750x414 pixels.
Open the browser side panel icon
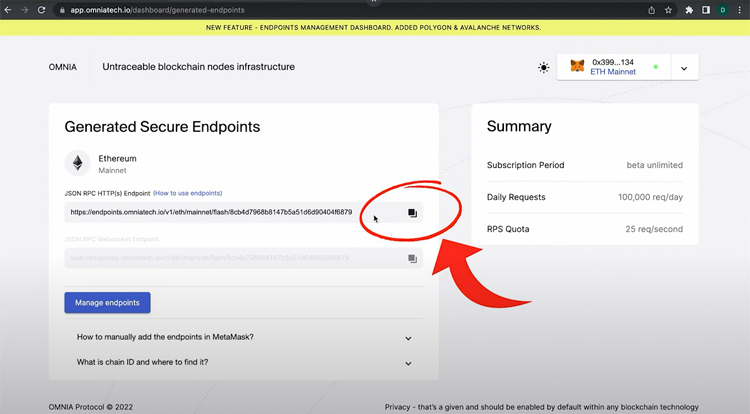click(706, 10)
